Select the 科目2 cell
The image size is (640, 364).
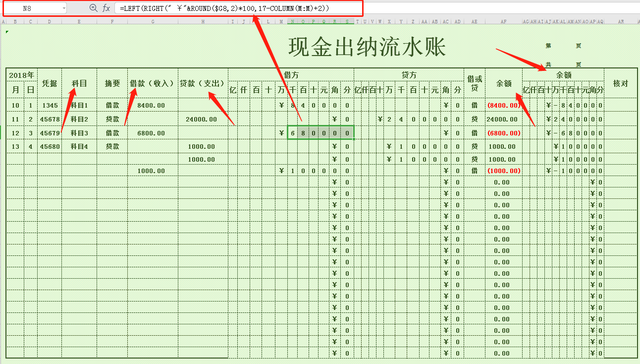click(x=79, y=119)
